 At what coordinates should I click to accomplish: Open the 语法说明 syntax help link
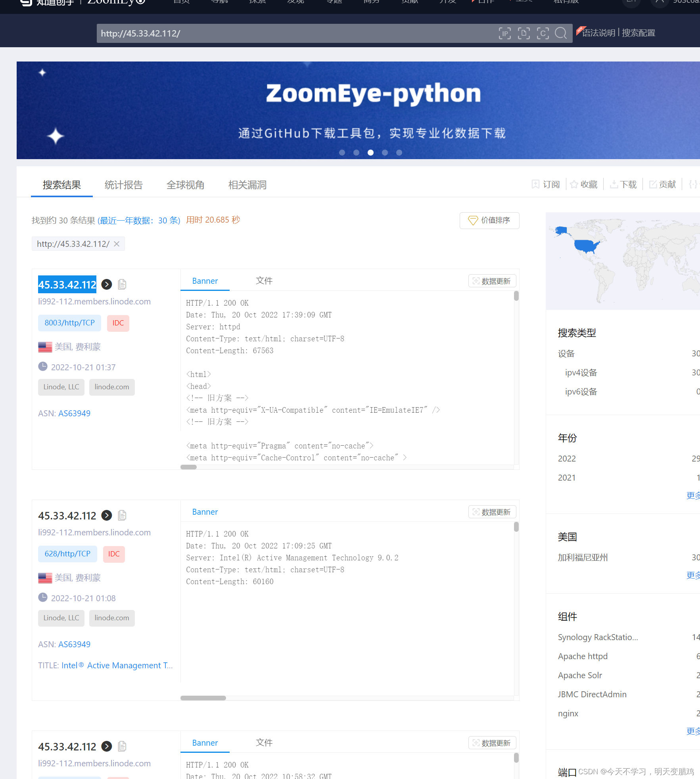(x=598, y=33)
